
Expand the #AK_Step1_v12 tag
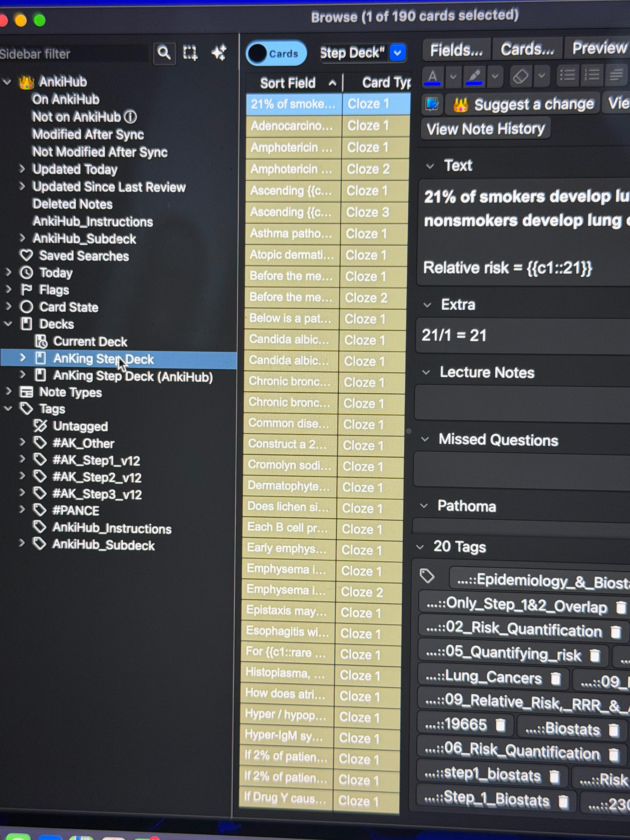22,459
